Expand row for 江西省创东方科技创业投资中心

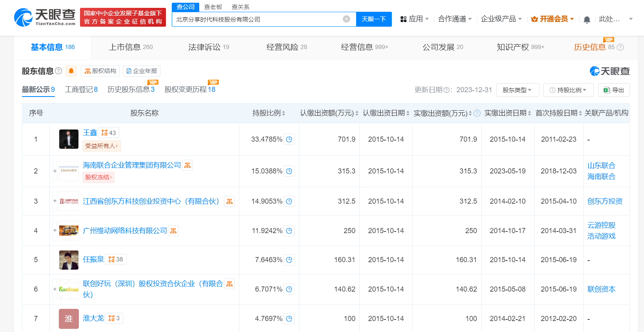point(55,201)
